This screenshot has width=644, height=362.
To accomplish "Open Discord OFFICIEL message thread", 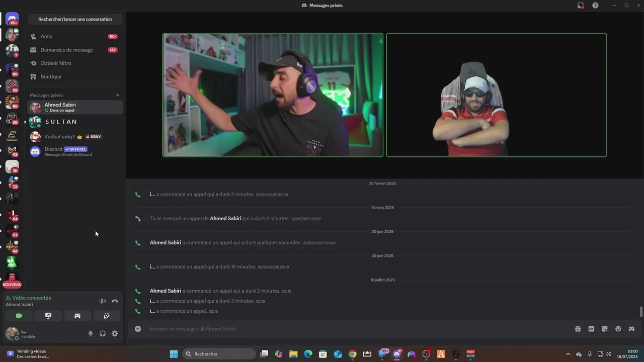I will tap(75, 151).
